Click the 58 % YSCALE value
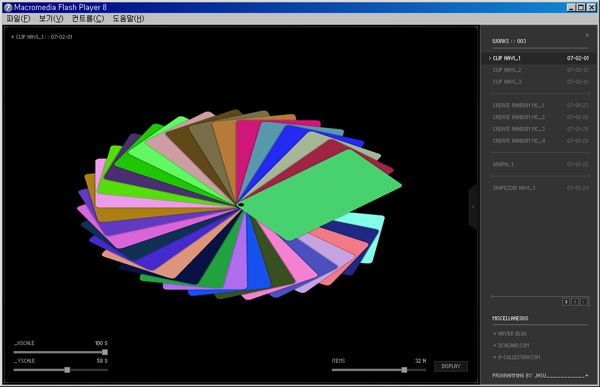Image resolution: width=600 pixels, height=387 pixels. [x=102, y=361]
